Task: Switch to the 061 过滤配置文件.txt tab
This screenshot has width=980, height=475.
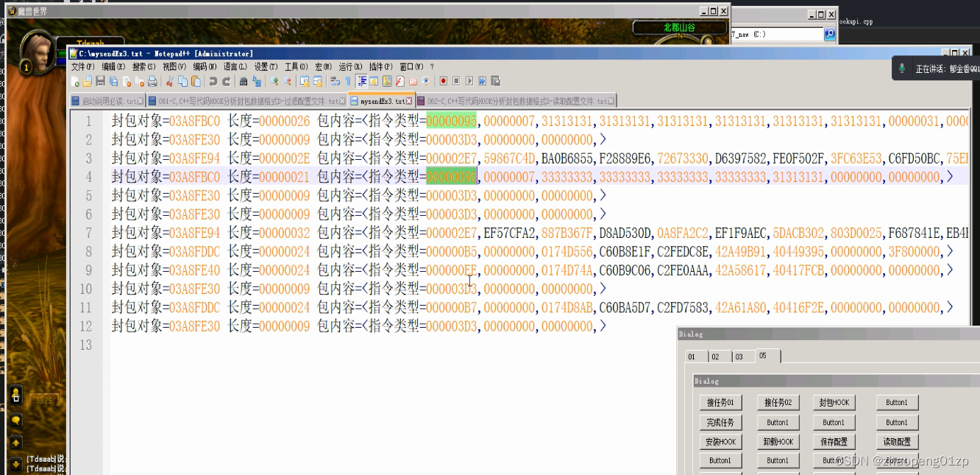Action: (x=246, y=101)
